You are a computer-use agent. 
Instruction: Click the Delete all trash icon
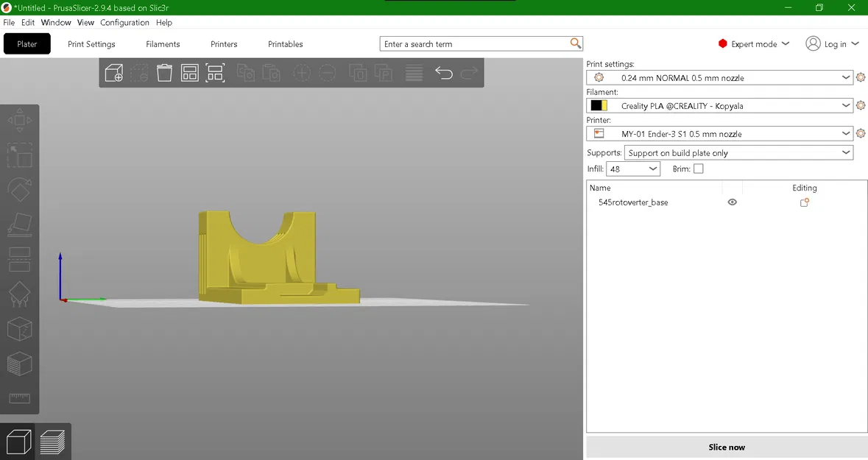(x=164, y=73)
